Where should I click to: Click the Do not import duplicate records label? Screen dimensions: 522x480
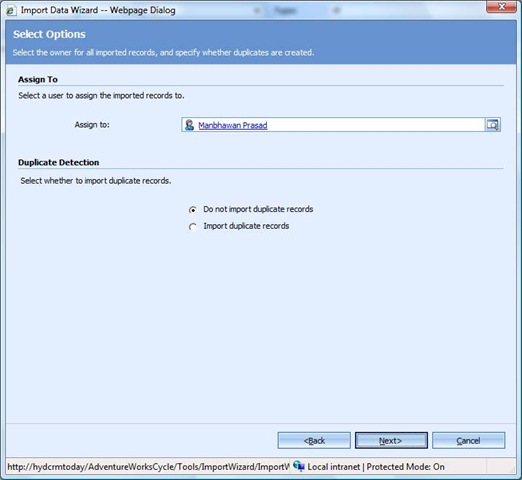258,209
